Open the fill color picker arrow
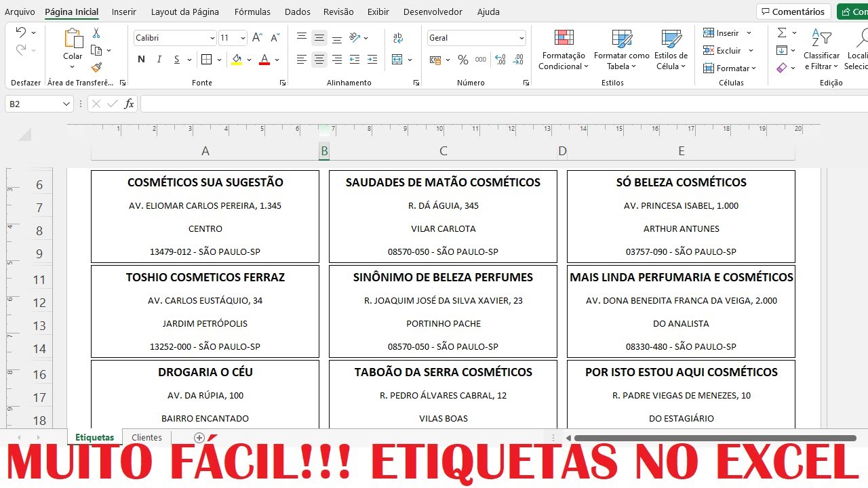 coord(249,60)
